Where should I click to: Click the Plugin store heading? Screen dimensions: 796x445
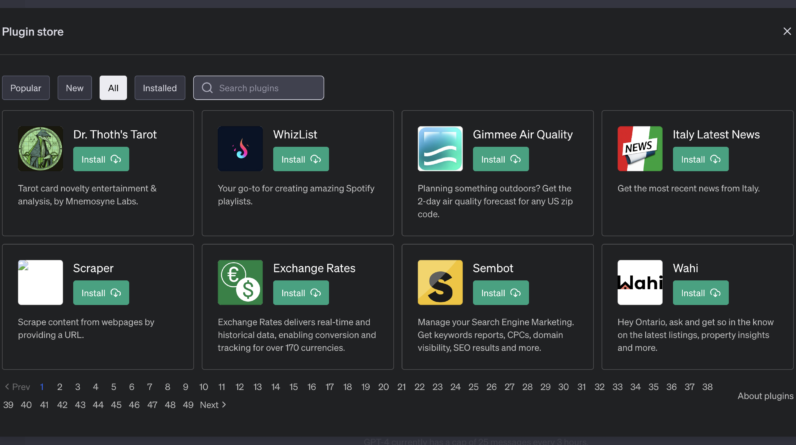coord(32,31)
